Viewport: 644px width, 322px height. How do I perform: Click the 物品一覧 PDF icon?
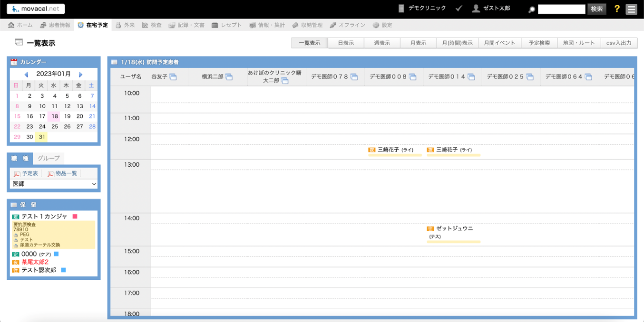(50, 174)
